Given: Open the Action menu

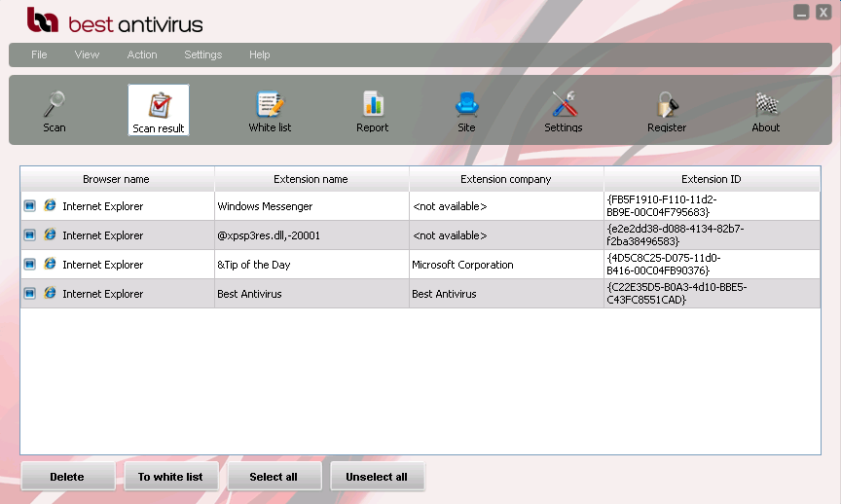Looking at the screenshot, I should 142,54.
